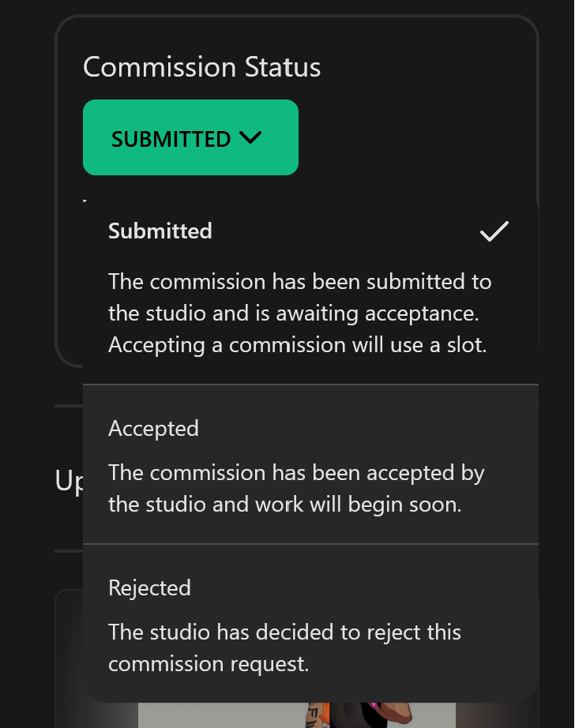The height and width of the screenshot is (728, 575).
Task: Click the checkmark icon next to Submitted
Action: (494, 231)
